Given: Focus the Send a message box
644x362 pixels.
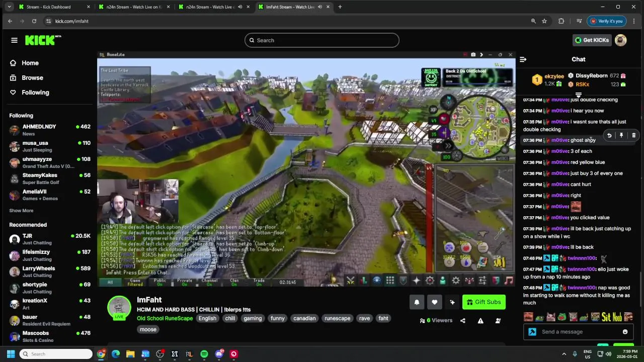Looking at the screenshot, I should [578, 332].
